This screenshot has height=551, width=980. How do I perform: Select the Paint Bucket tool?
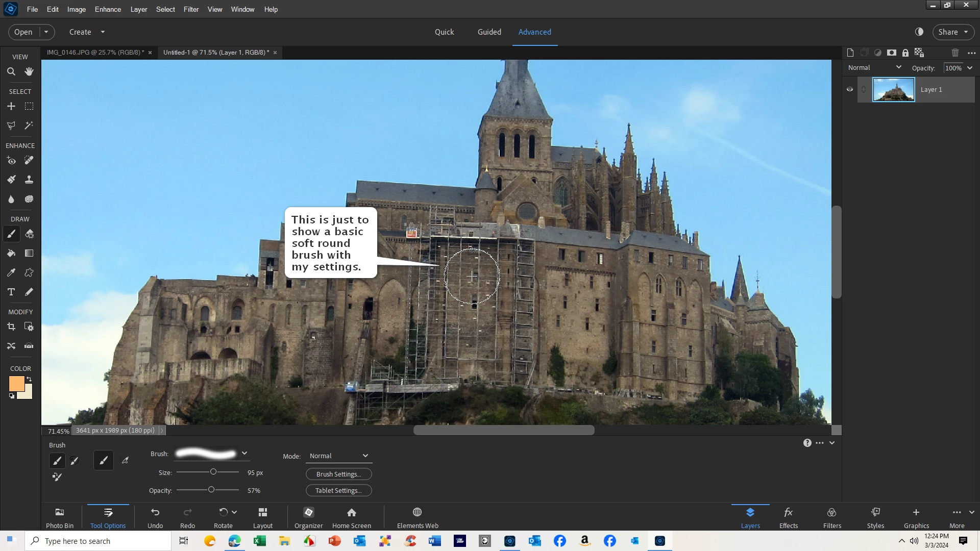(11, 254)
